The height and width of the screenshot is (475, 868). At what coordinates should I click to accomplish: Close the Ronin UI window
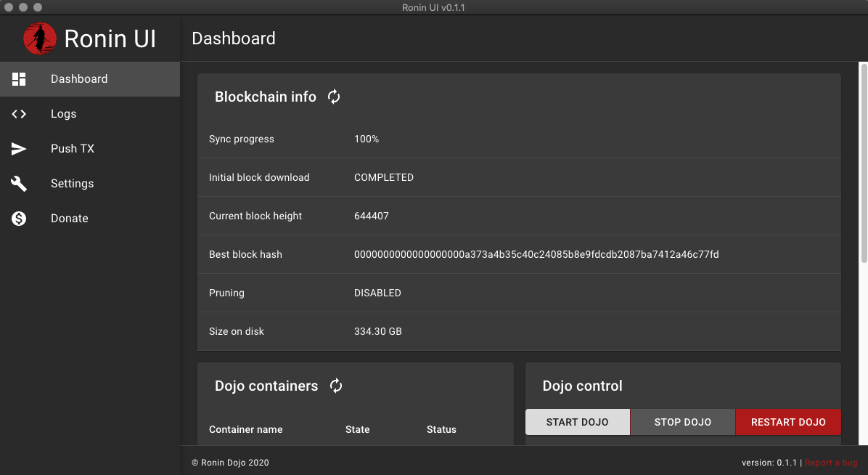(9, 7)
